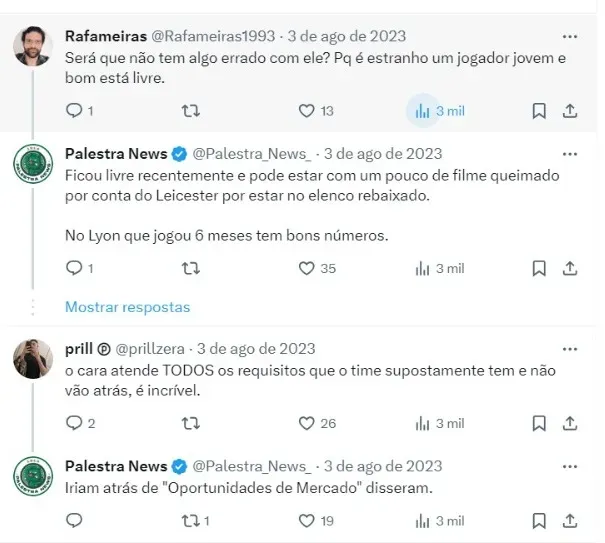605x543 pixels.
Task: Expand replies with Mostrar respostas
Action: pyautogui.click(x=127, y=307)
